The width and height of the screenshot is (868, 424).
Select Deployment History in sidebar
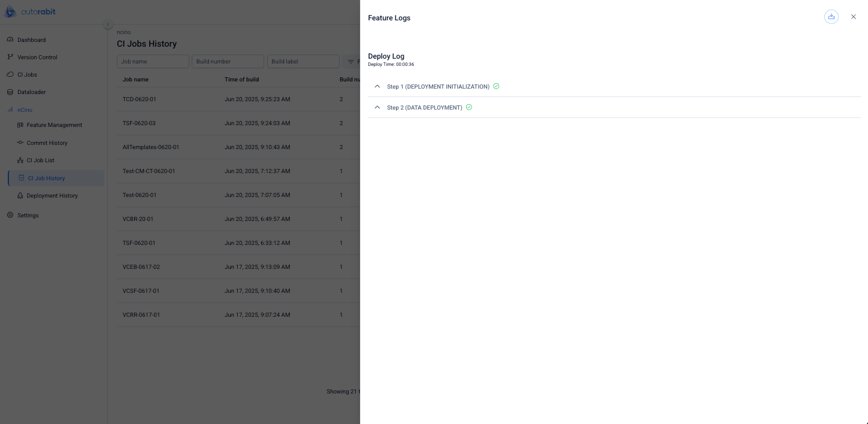(x=52, y=196)
